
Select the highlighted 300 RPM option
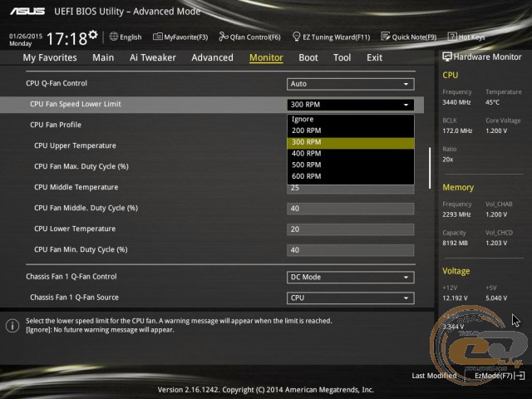point(351,142)
